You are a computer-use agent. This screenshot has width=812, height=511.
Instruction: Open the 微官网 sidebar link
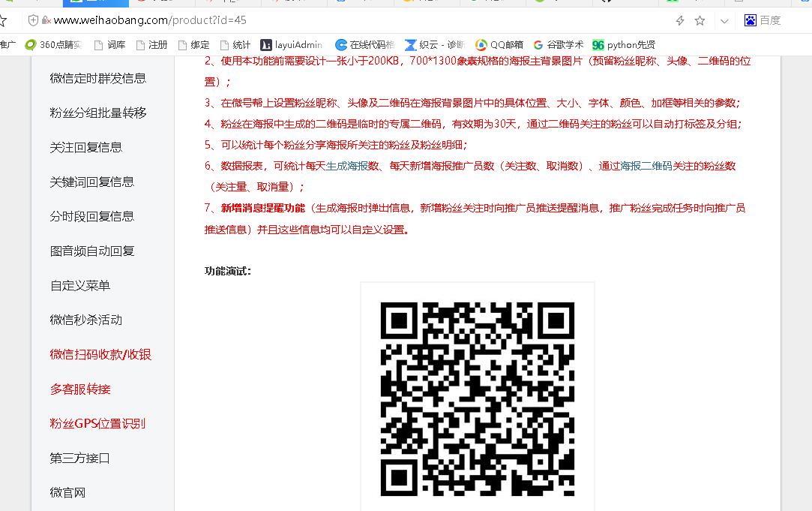point(66,491)
